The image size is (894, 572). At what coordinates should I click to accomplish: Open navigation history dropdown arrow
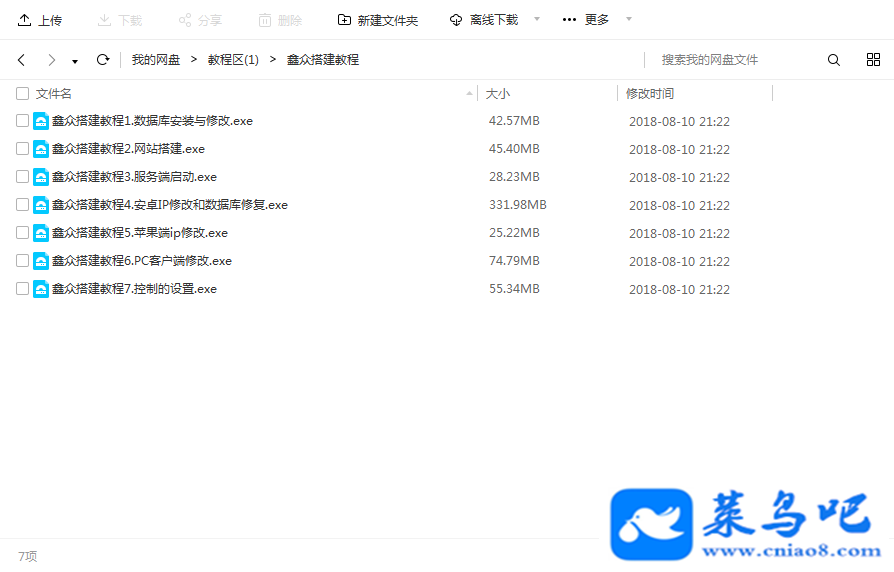[75, 62]
